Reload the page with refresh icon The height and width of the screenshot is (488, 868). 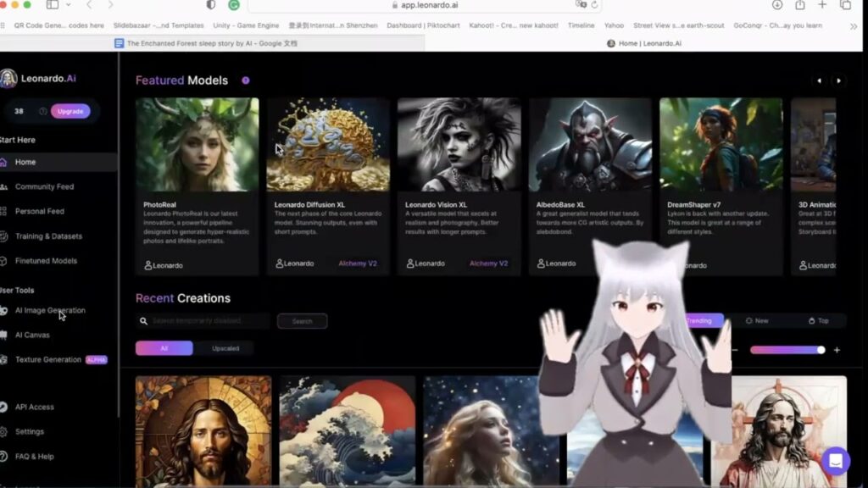(594, 4)
